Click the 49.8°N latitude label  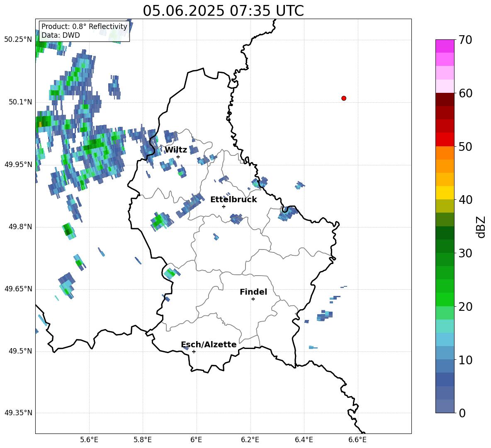click(20, 227)
